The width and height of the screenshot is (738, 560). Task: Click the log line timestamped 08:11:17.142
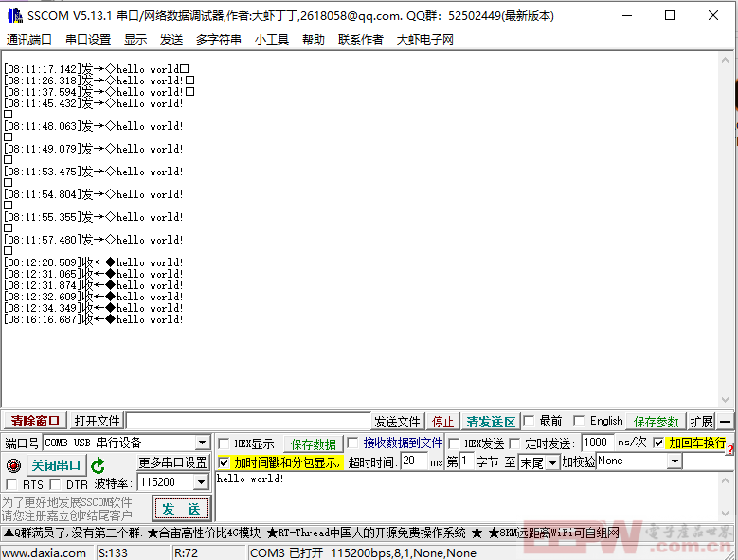pos(97,69)
